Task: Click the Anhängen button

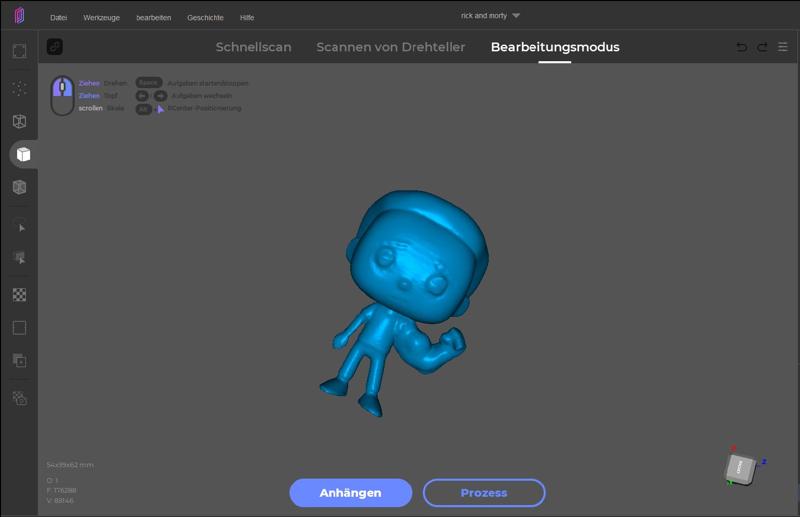Action: (x=351, y=493)
